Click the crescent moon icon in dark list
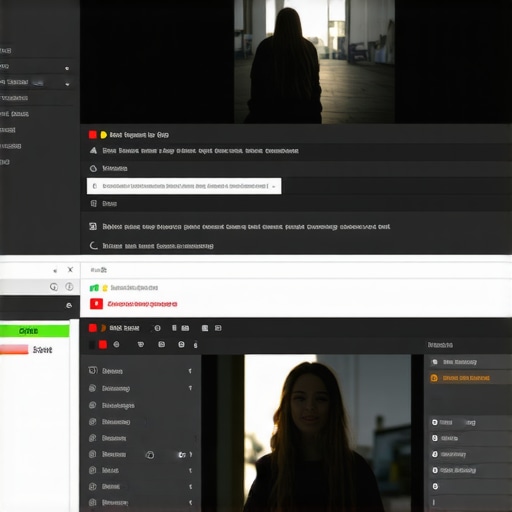Image resolution: width=512 pixels, height=512 pixels. (x=94, y=246)
